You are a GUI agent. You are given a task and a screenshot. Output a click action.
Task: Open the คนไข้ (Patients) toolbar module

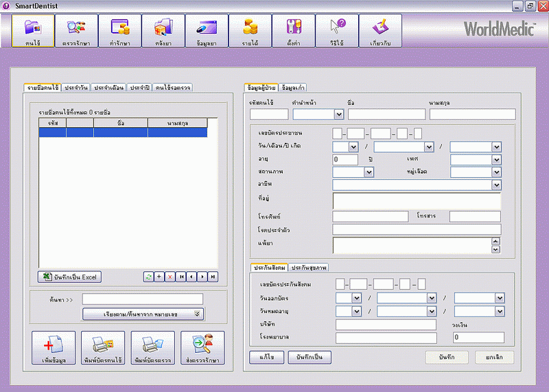(33, 30)
